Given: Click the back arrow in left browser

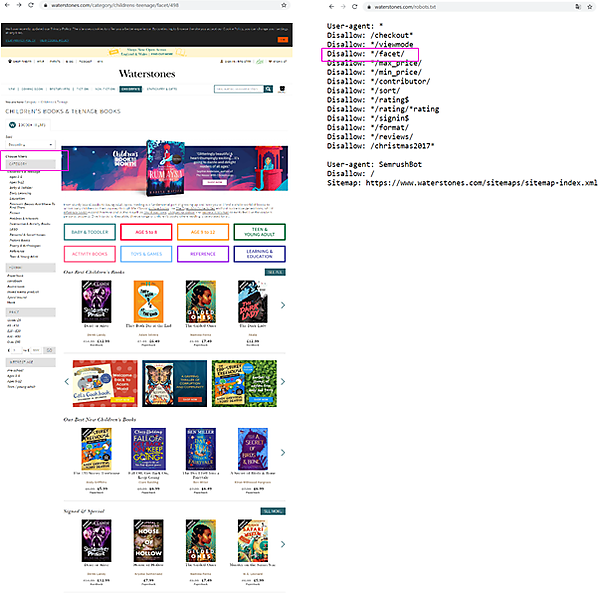Looking at the screenshot, I should [8, 6].
